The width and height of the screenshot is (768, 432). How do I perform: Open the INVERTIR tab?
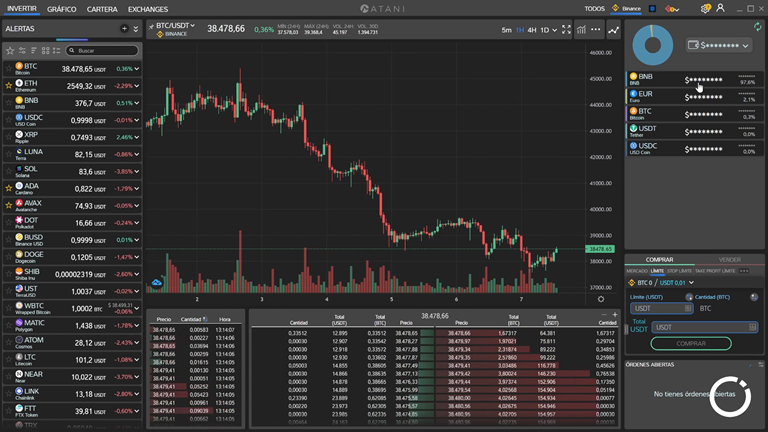tap(22, 9)
